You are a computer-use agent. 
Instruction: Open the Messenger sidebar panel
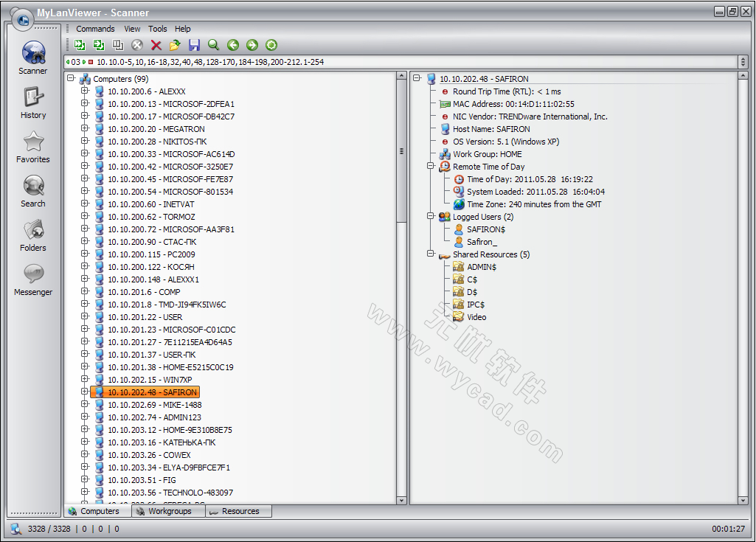point(33,279)
